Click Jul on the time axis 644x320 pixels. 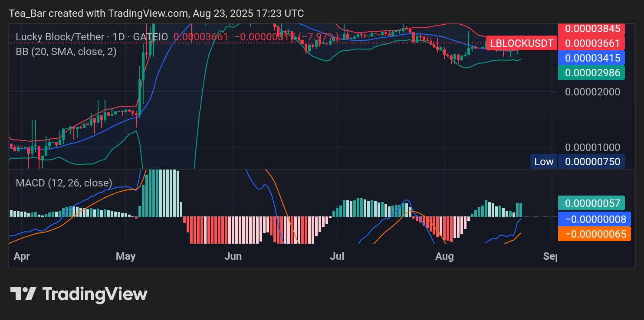coord(337,256)
